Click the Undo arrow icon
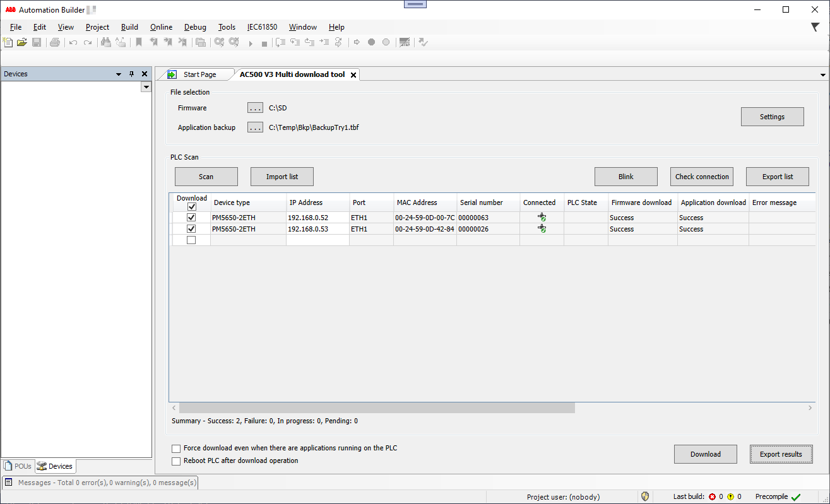Viewport: 830px width, 504px height. pos(73,42)
